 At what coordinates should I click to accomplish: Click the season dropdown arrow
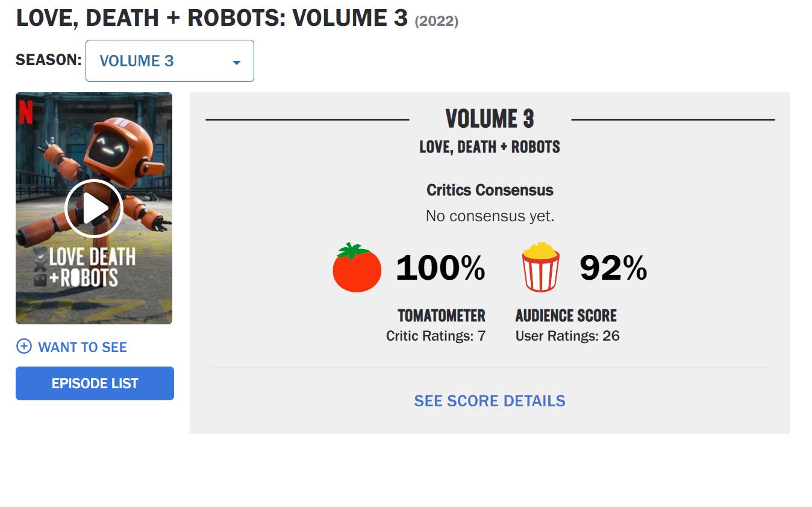point(237,62)
